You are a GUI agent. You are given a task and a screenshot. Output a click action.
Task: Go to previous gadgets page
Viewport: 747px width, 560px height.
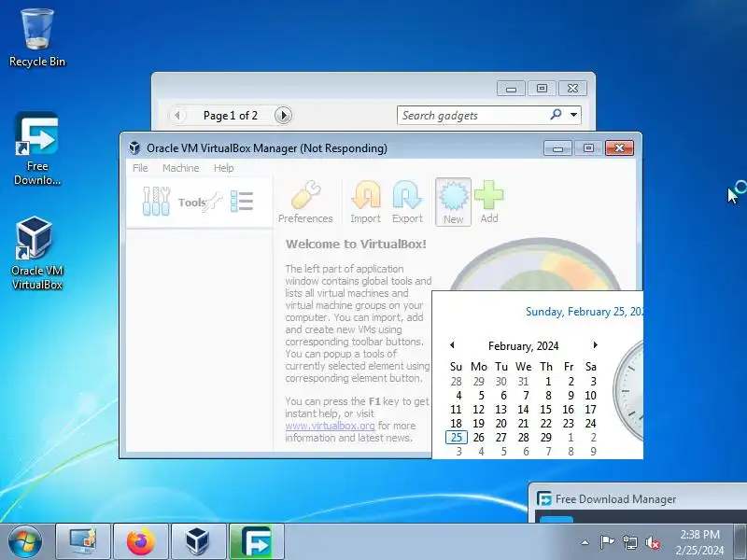pos(177,115)
